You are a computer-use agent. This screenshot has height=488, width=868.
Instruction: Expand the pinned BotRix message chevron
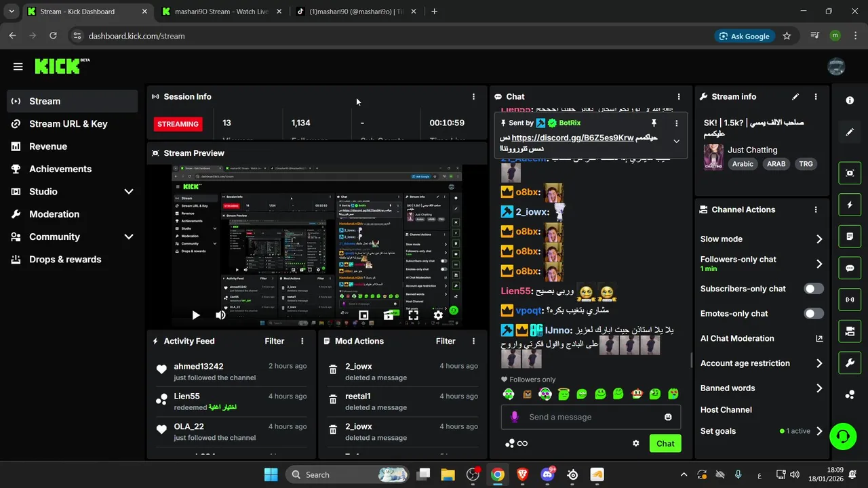[676, 141]
